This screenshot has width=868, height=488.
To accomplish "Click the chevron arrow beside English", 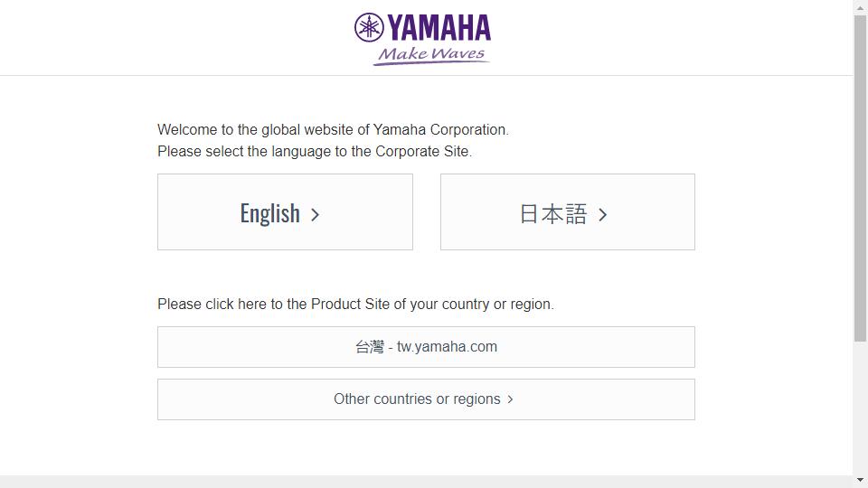I will [316, 214].
